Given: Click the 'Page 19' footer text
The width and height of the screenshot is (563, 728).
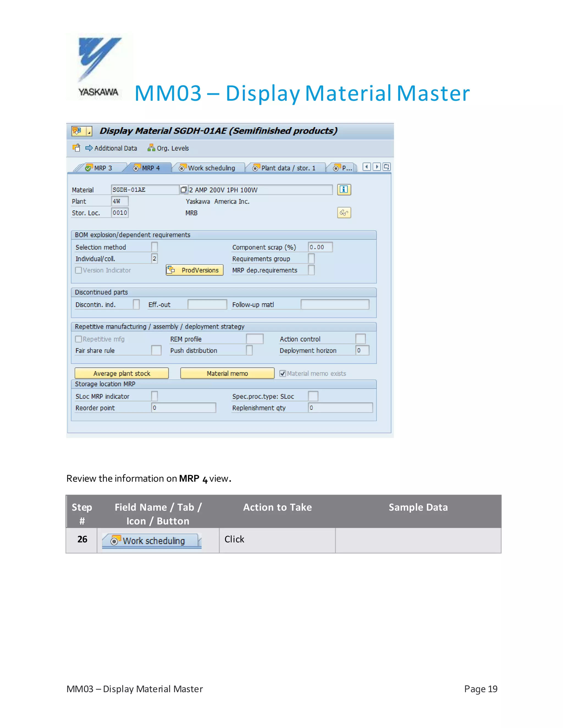Looking at the screenshot, I should [x=481, y=689].
